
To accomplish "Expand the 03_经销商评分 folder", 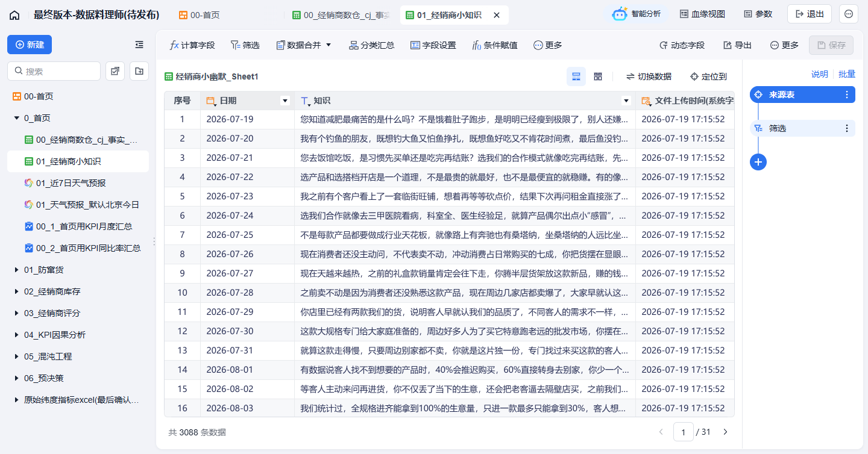I will [x=17, y=313].
